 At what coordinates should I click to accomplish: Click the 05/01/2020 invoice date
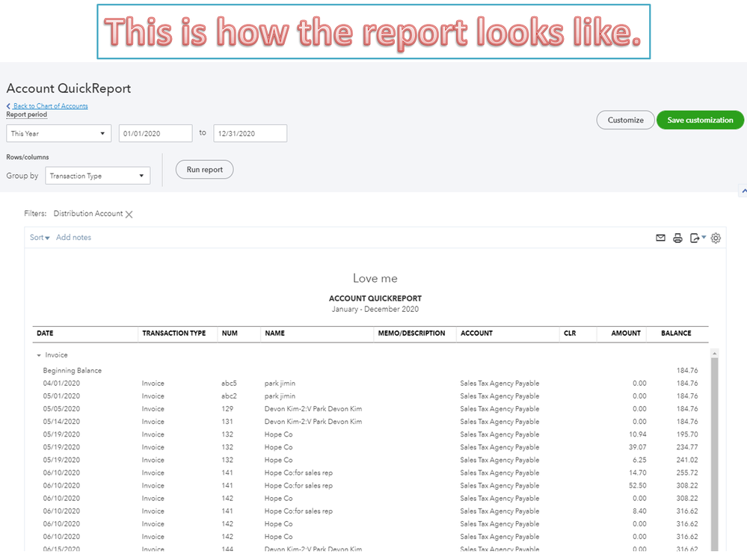[61, 396]
